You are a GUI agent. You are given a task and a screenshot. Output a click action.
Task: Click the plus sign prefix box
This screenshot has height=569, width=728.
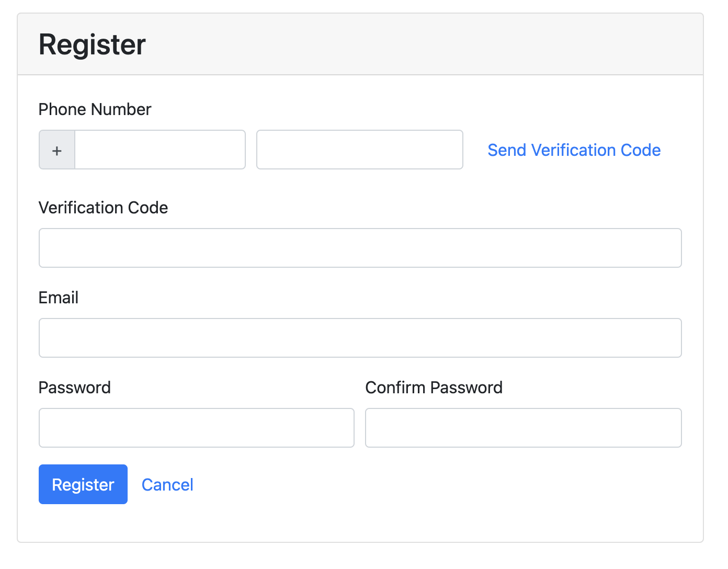57,150
